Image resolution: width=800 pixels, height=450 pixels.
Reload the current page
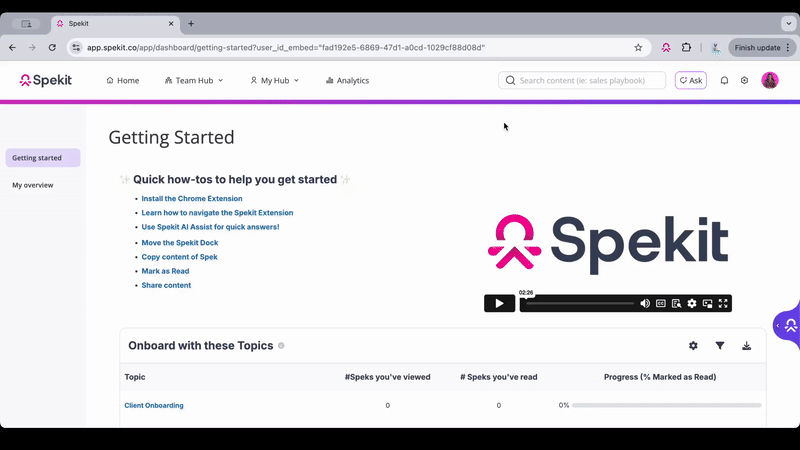[52, 47]
